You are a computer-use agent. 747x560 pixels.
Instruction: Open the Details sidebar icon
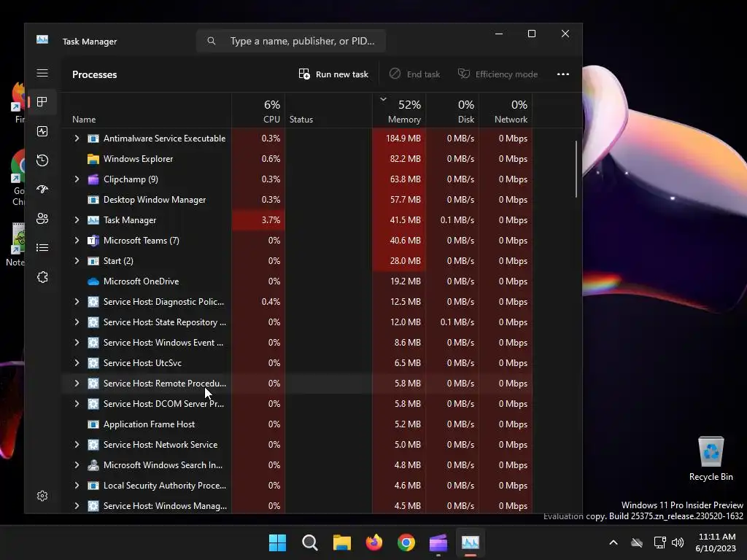42,248
